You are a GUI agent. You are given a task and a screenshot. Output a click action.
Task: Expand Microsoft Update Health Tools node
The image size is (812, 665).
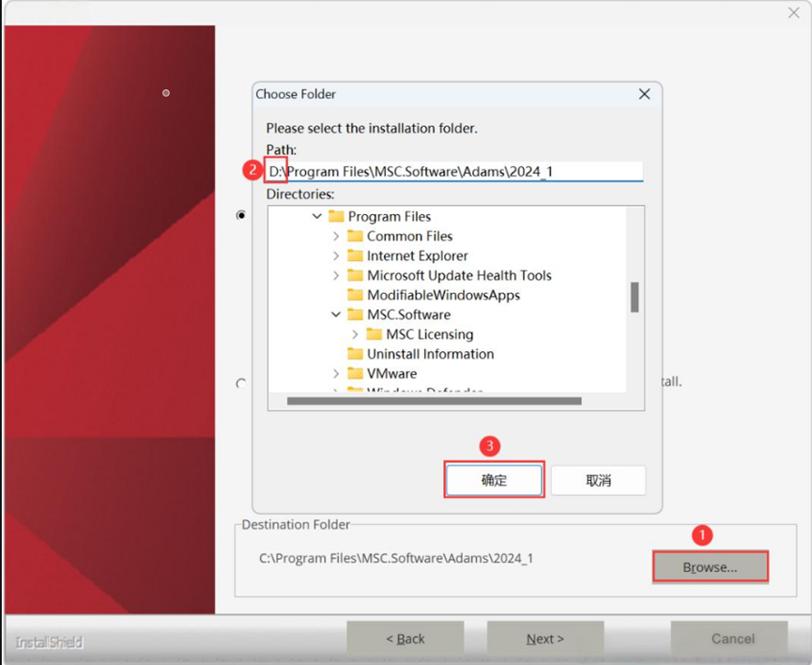pyautogui.click(x=336, y=276)
